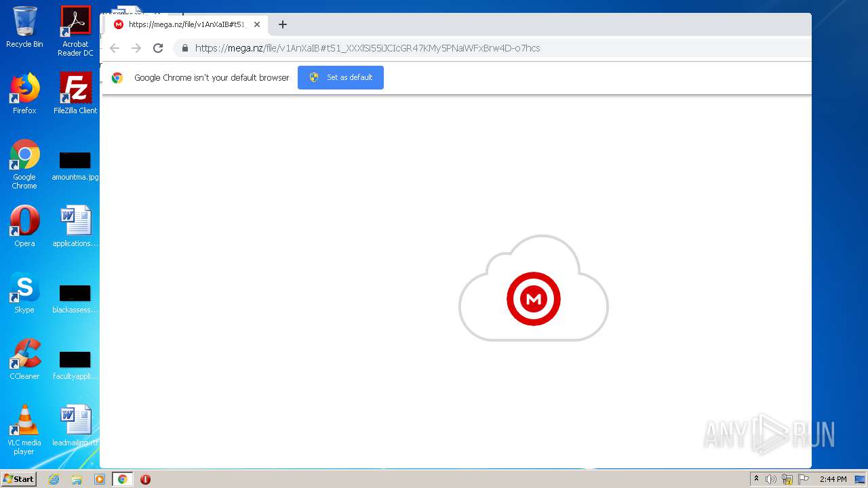Click Show desktop button

(x=861, y=479)
